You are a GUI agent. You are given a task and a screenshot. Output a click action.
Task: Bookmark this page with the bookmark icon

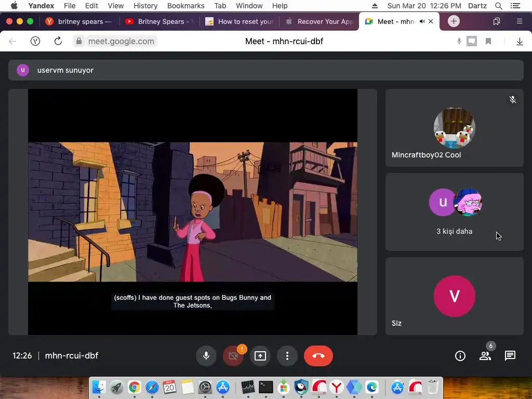point(488,42)
